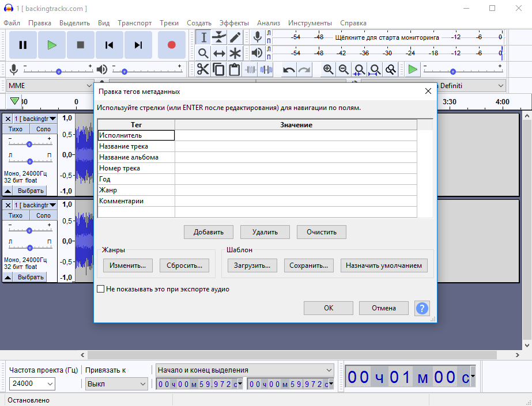Toggle Тихо (mute) on first track
The image size is (532, 406).
coord(16,129)
